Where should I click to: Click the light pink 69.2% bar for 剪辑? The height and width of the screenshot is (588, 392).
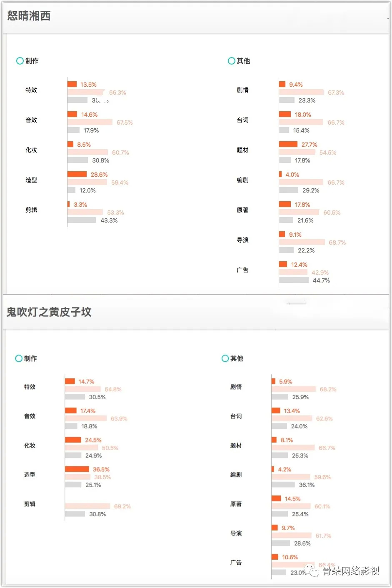tap(87, 506)
